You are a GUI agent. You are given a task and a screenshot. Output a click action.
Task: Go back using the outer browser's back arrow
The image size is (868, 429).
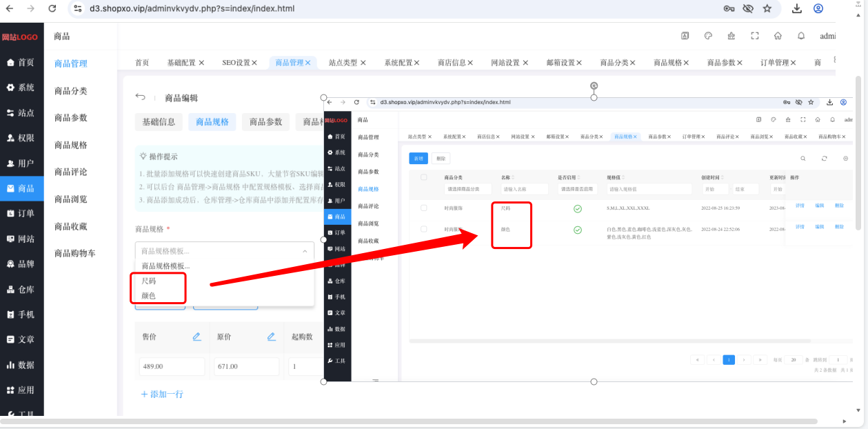click(x=9, y=9)
